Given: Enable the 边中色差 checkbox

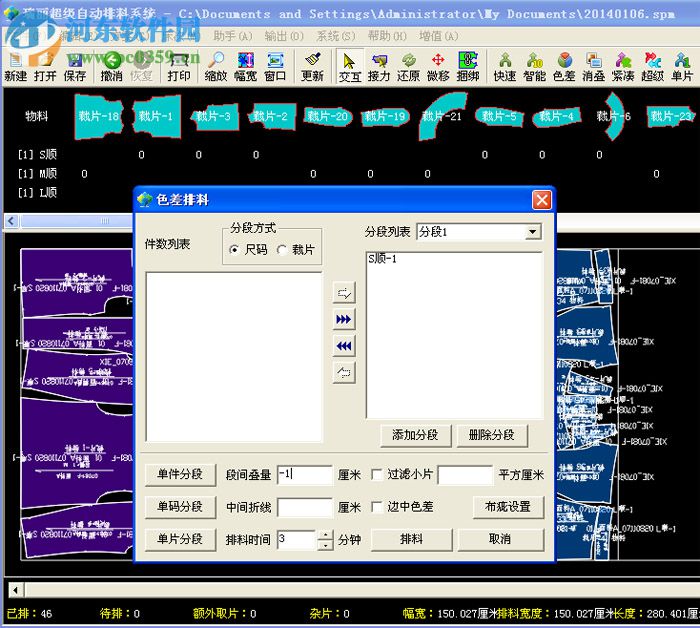Looking at the screenshot, I should 377,507.
